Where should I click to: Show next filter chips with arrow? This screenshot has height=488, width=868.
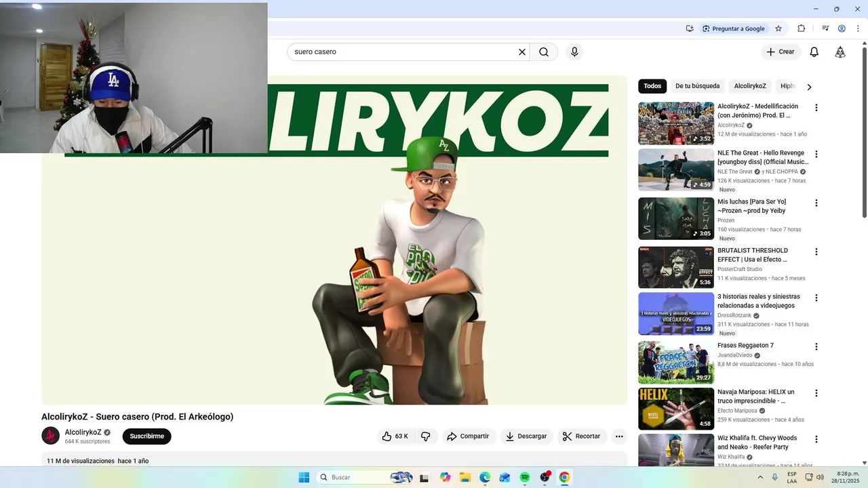[x=809, y=87]
